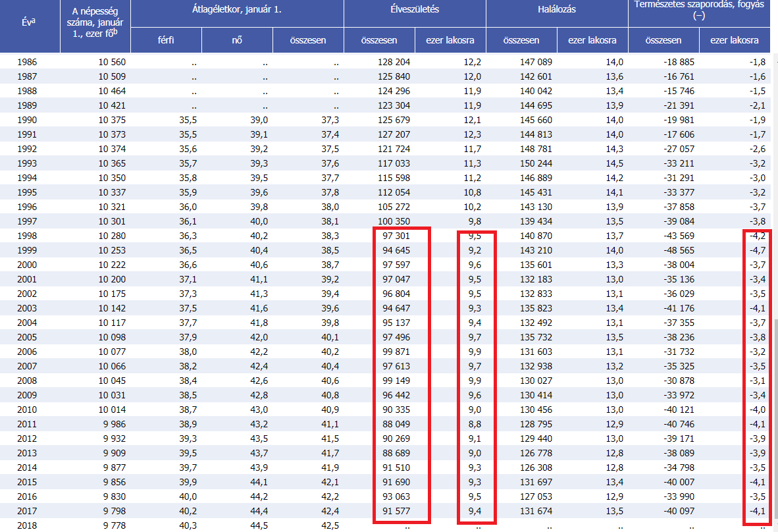Click natural decrease value -18 885
The height and width of the screenshot is (532, 778).
point(679,62)
